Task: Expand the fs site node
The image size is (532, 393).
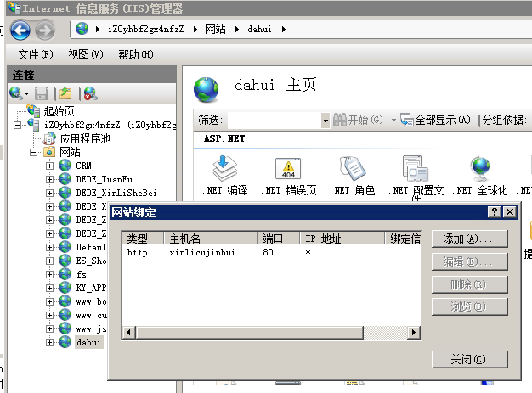Action: (x=49, y=274)
